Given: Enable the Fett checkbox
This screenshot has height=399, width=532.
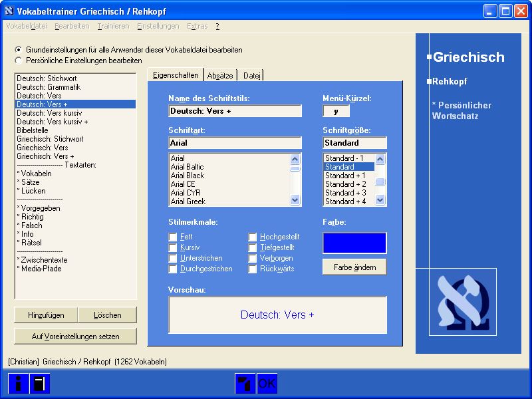Looking at the screenshot, I should tap(173, 237).
